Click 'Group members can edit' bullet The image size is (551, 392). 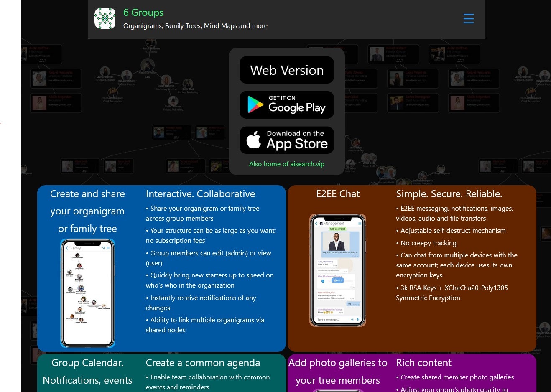208,258
